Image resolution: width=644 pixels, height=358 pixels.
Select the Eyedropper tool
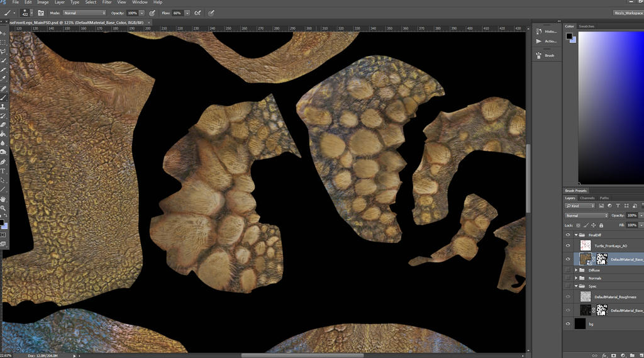tap(3, 79)
